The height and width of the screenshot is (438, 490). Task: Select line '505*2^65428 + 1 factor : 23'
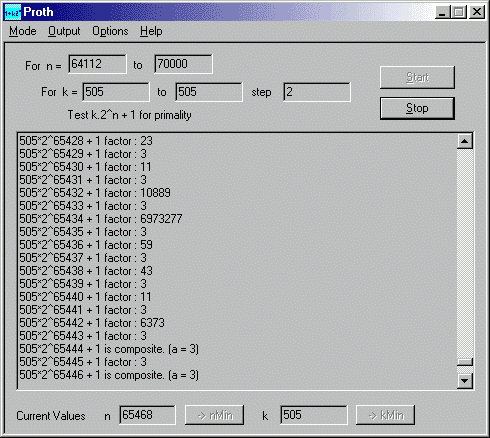point(86,141)
